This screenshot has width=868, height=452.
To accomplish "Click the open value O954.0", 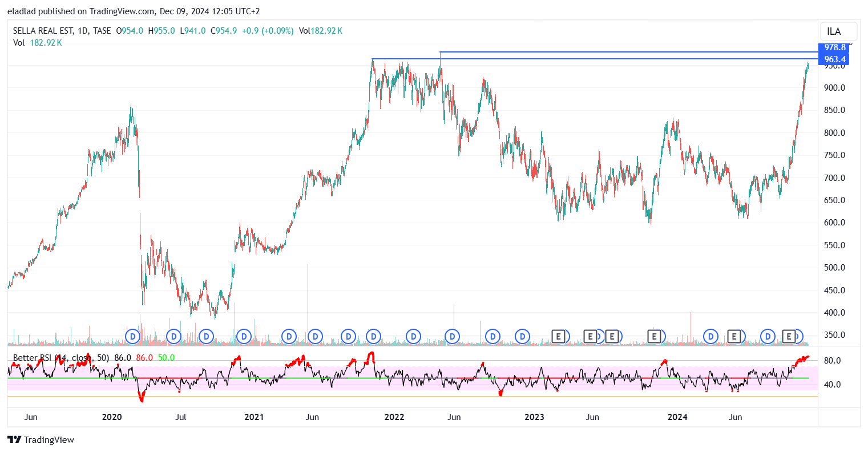I will 130,31.
